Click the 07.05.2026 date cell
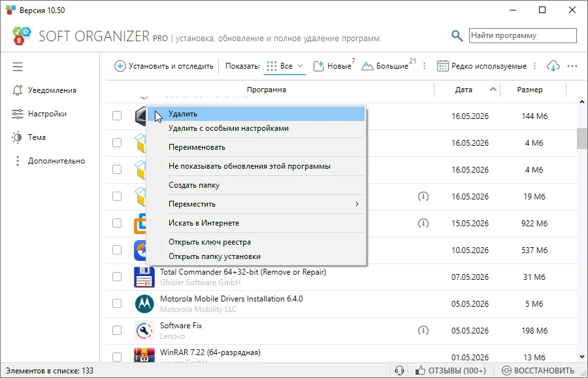This screenshot has height=378, width=588. [470, 277]
